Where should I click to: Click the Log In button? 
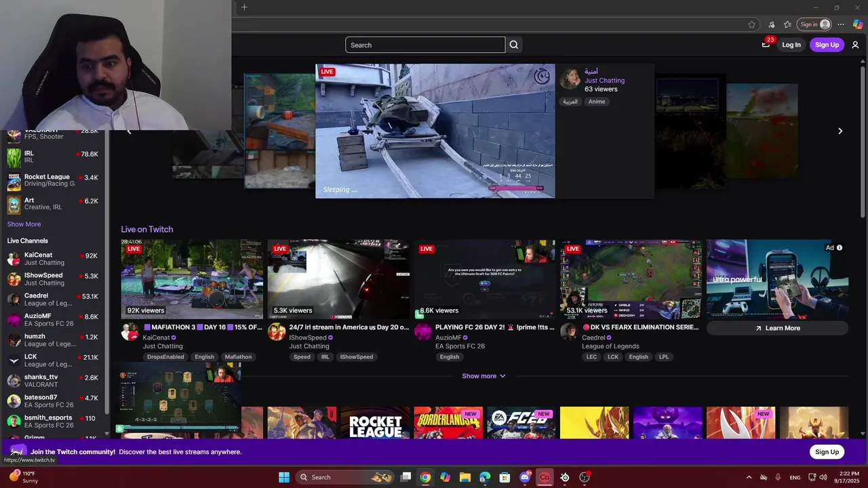click(791, 45)
